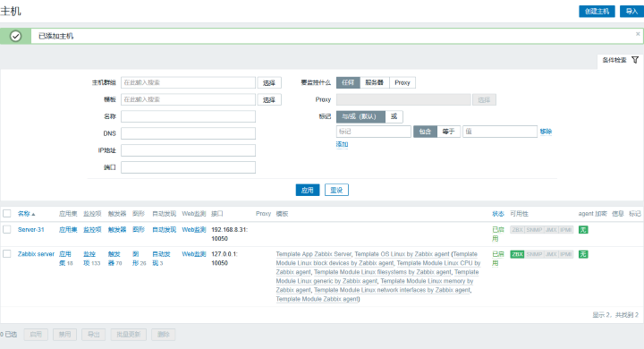Select 或 tag evaluation mode
The width and height of the screenshot is (644, 349).
(x=394, y=116)
